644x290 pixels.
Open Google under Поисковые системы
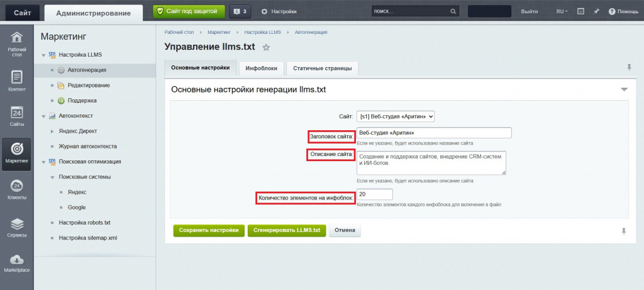[76, 208]
